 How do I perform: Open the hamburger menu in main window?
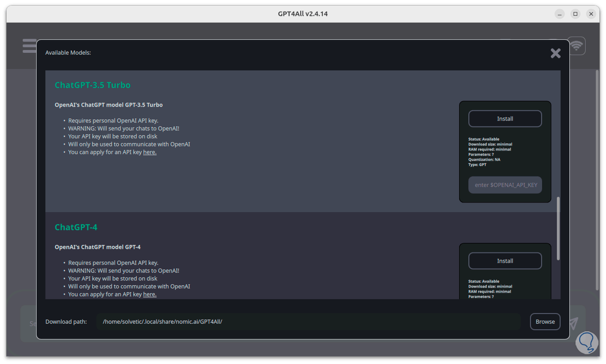[29, 46]
